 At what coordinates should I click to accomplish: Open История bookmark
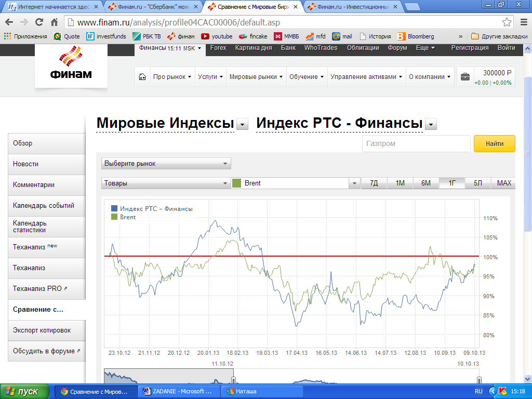pyautogui.click(x=375, y=36)
